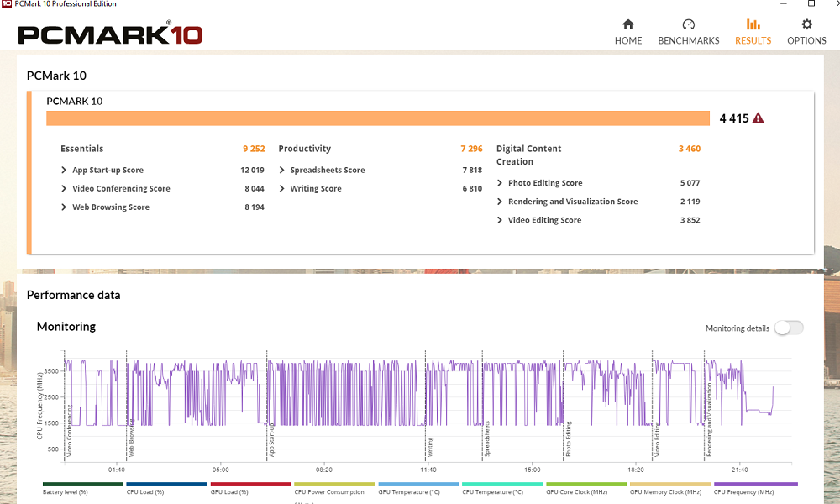
Task: Click the CPU Load legend color bar
Action: click(166, 484)
